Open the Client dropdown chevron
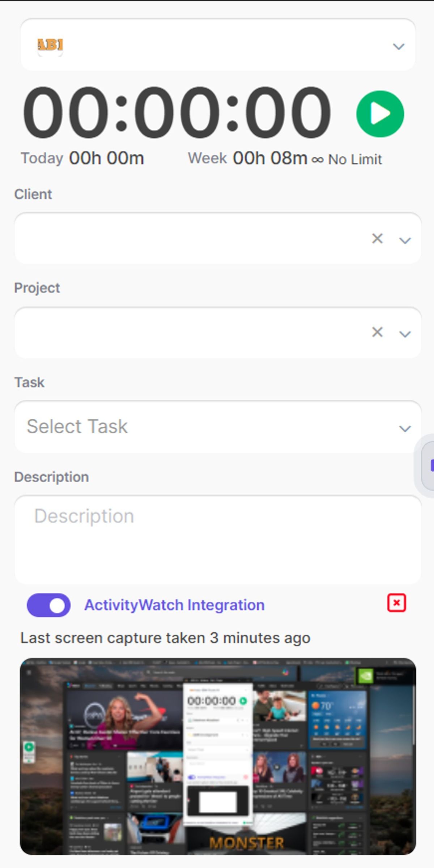434x868 pixels. click(x=405, y=240)
